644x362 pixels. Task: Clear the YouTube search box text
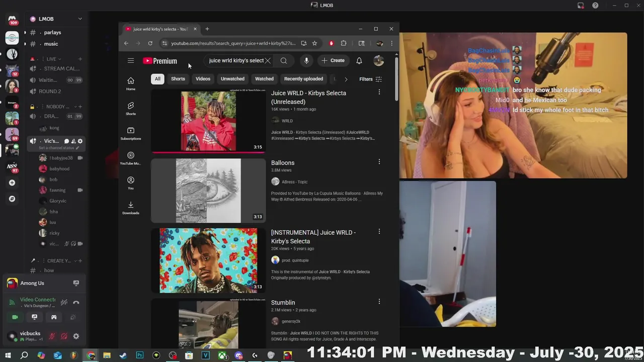coord(268,61)
